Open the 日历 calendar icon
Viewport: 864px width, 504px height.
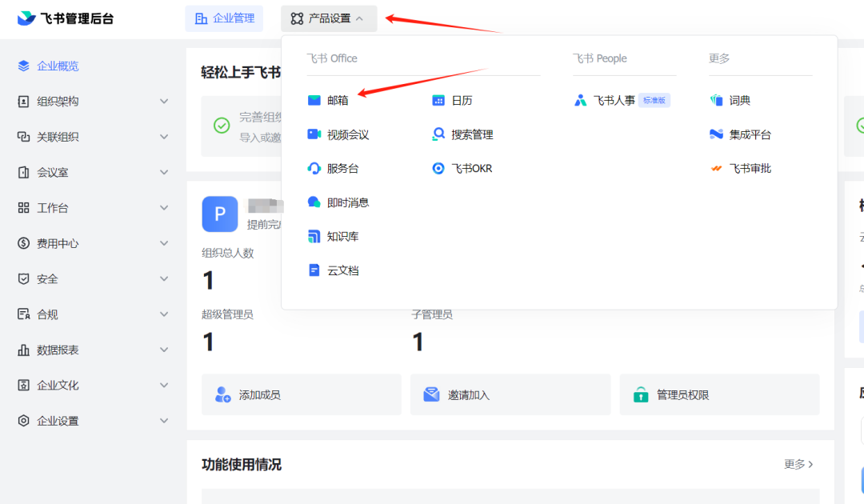(438, 101)
